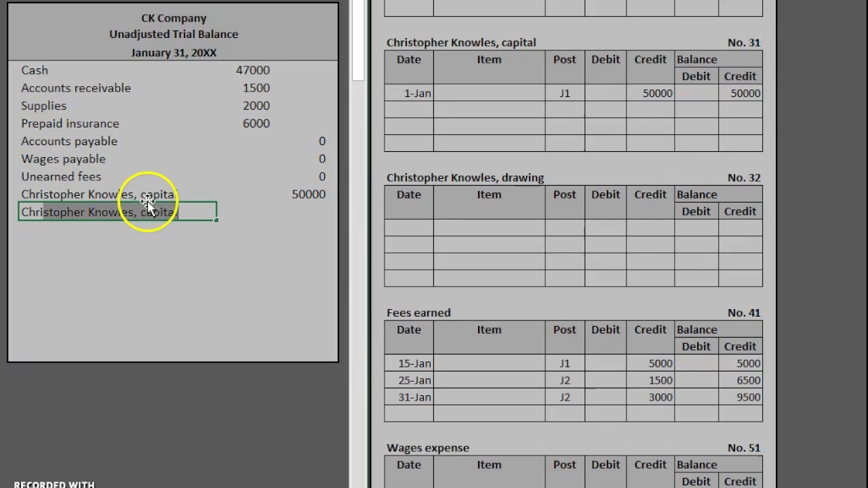The image size is (868, 488).
Task: Select the CK Company title
Action: pos(174,18)
